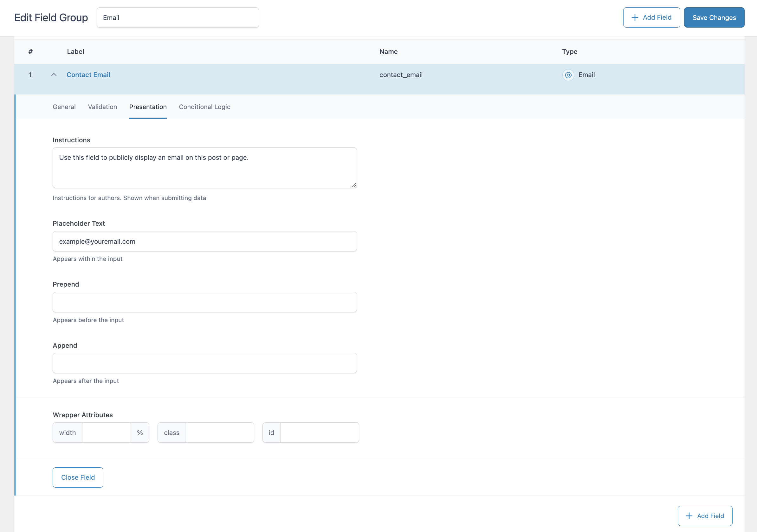Click the width wrapper attribute input
Screen dimensions: 757x532
(106, 432)
